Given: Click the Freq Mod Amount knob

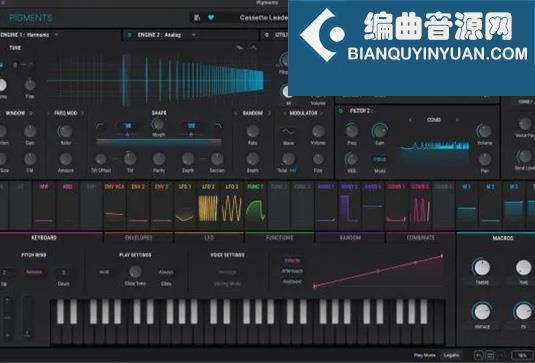Looking at the screenshot, I should pos(66,159).
